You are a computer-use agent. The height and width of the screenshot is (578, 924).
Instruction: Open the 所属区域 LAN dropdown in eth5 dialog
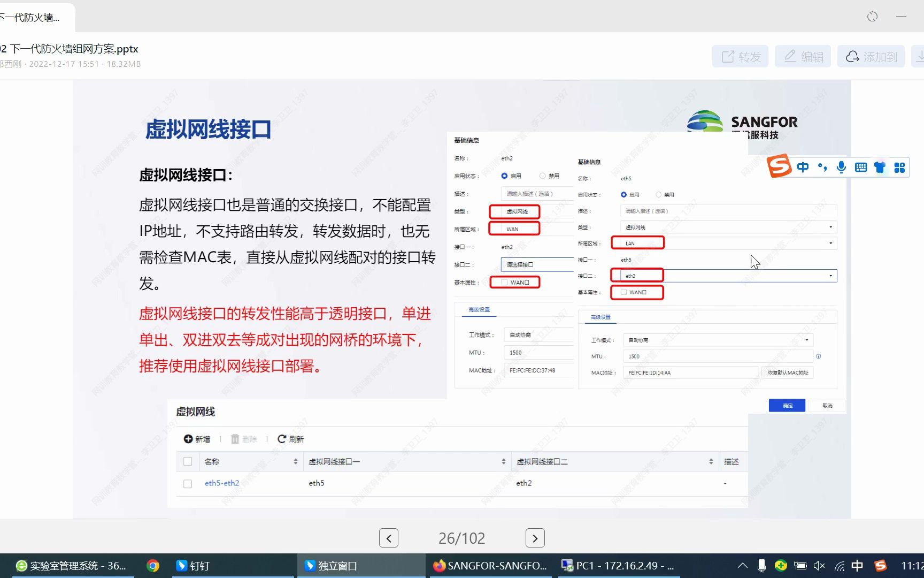[728, 243]
